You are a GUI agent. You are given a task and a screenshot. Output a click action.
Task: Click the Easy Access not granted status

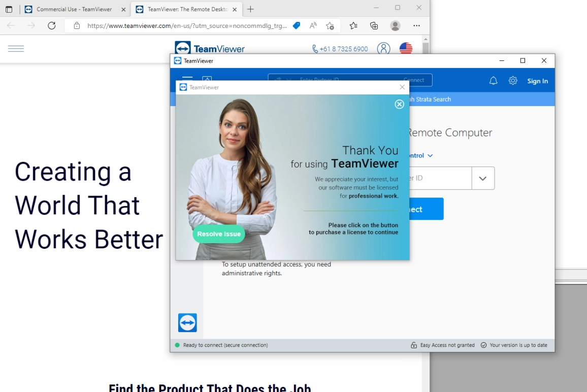443,345
